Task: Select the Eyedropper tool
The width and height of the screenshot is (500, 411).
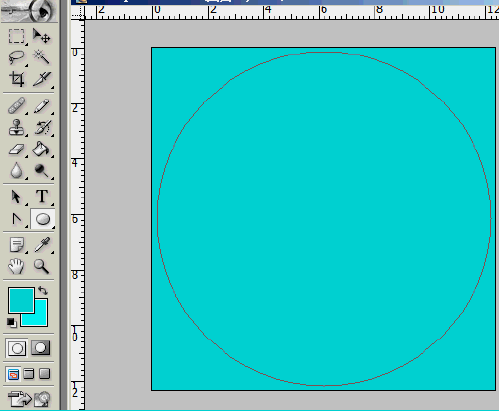Action: pos(42,245)
